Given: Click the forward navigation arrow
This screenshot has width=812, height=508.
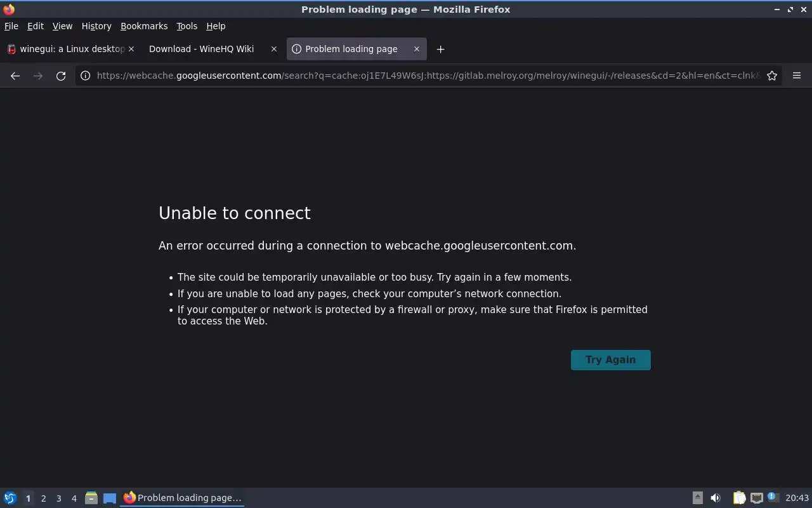Looking at the screenshot, I should (38, 76).
